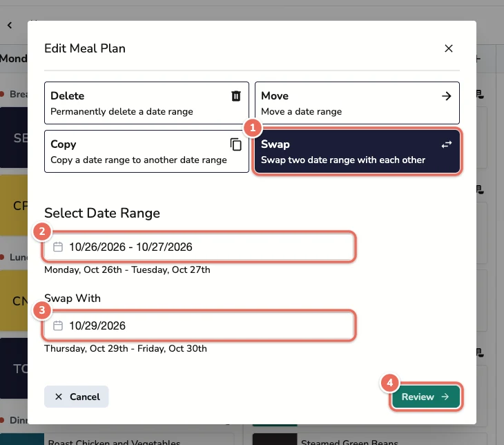This screenshot has width=504, height=445.
Task: Open the date range field 10/26/2026 - 10/27/2026
Action: pyautogui.click(x=199, y=247)
